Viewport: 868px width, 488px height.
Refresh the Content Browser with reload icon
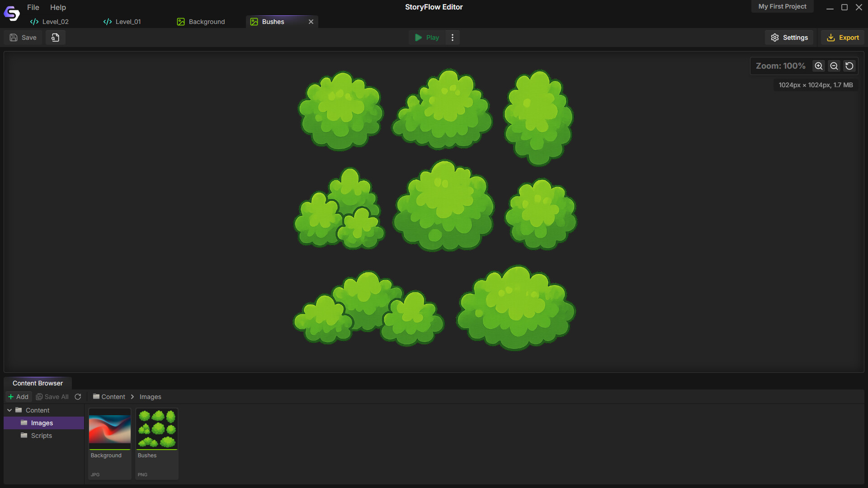coord(78,397)
